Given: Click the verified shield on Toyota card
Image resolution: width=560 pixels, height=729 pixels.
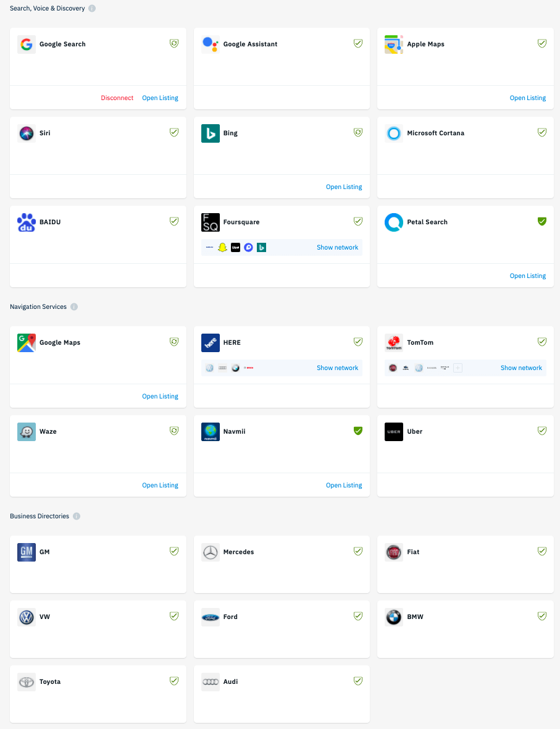Looking at the screenshot, I should pyautogui.click(x=174, y=681).
